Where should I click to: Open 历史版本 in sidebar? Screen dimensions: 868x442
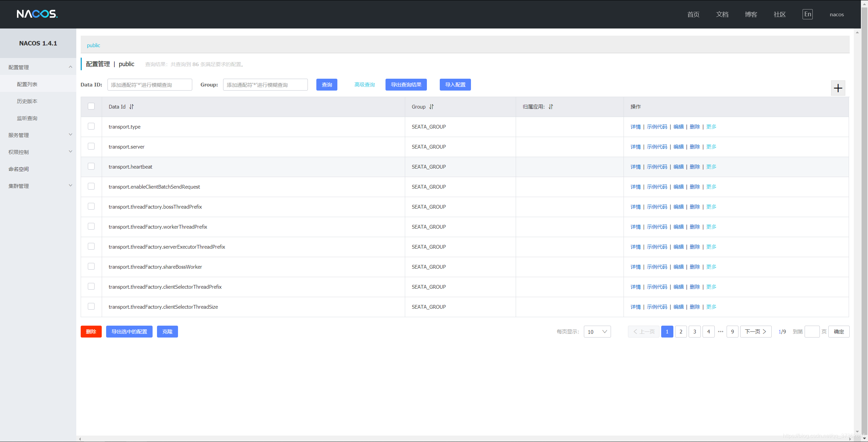(x=27, y=101)
